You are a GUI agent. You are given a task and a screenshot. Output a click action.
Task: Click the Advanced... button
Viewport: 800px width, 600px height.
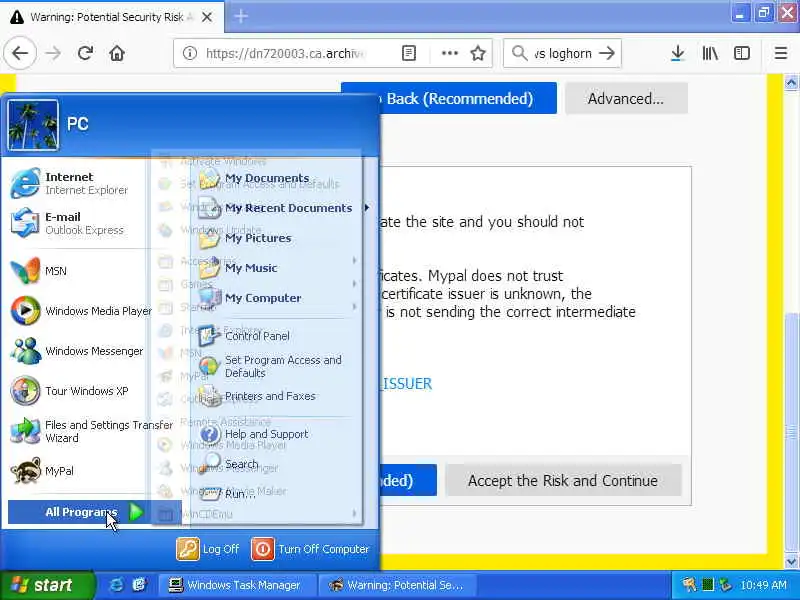point(626,98)
